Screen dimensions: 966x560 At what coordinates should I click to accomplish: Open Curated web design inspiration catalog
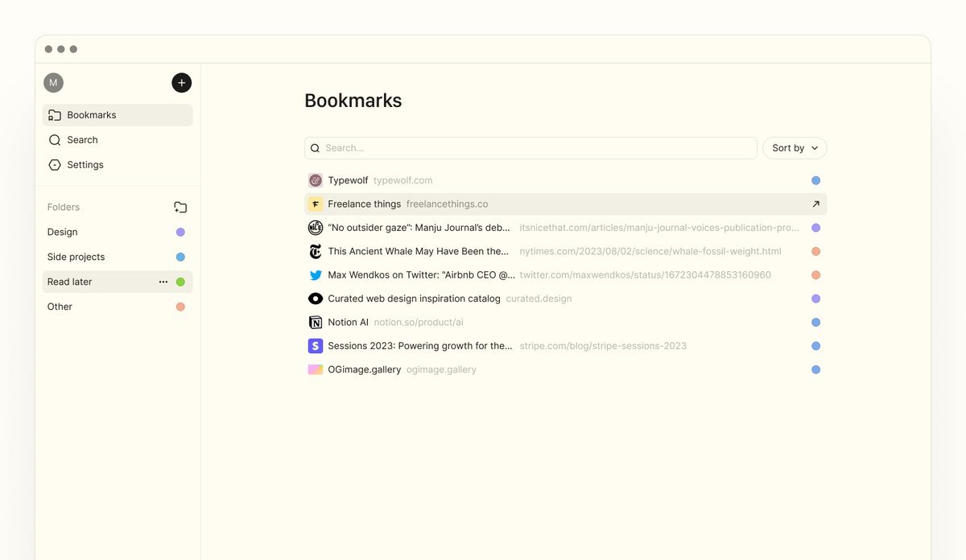pos(414,299)
